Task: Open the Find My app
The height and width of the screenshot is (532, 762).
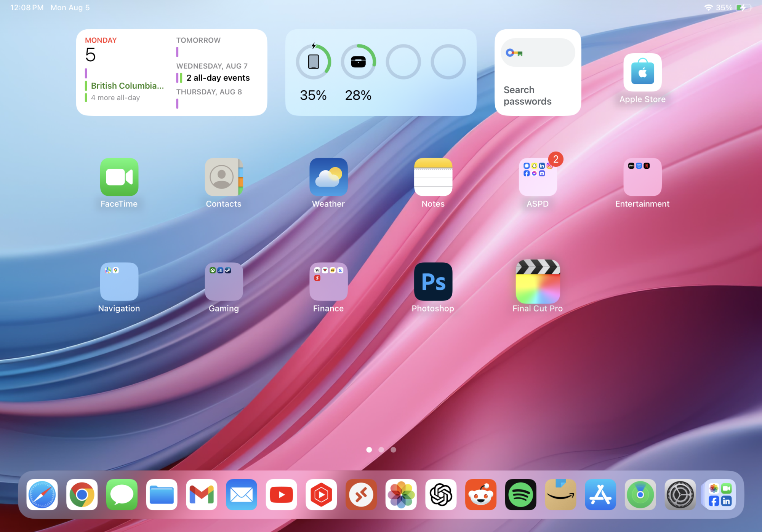Action: [x=640, y=495]
